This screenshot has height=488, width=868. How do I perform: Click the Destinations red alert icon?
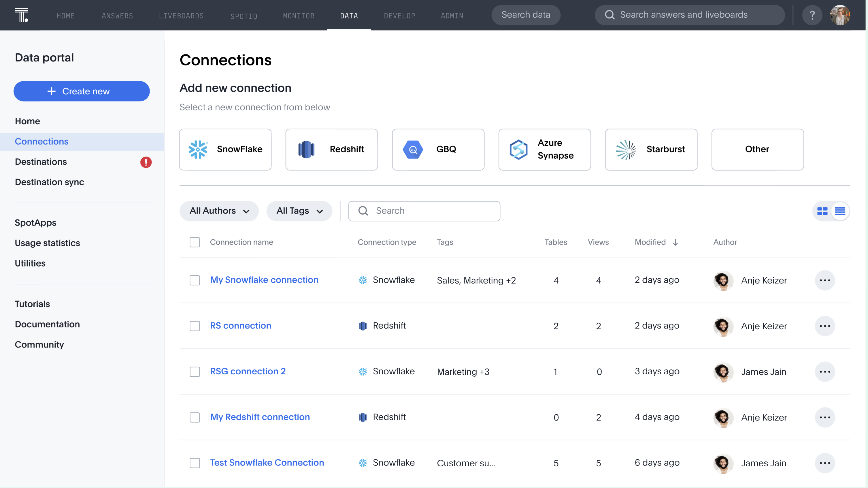coord(146,162)
